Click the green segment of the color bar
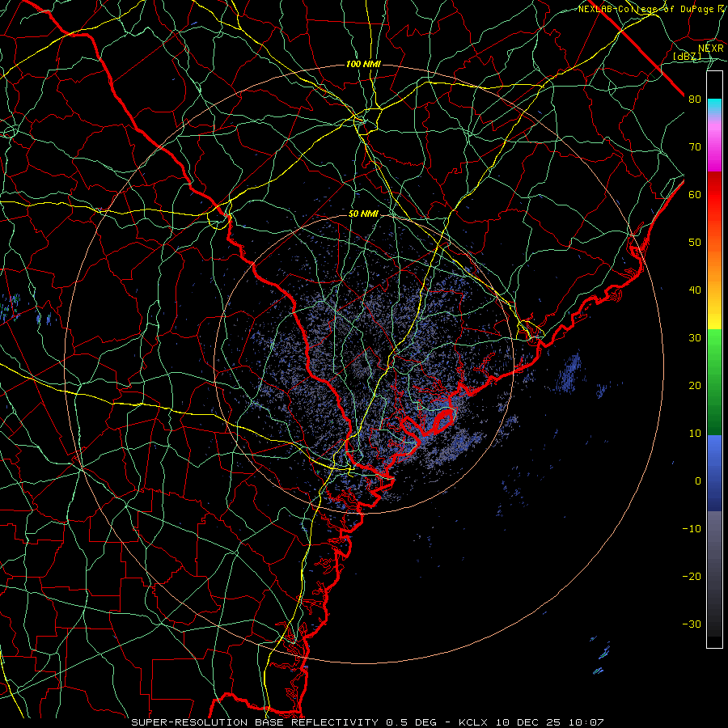This screenshot has height=728, width=728. tap(714, 382)
